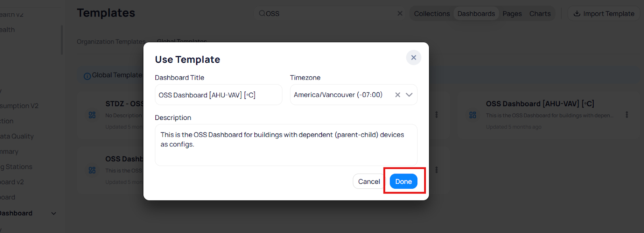
Task: Open the Charts tab
Action: (540, 14)
